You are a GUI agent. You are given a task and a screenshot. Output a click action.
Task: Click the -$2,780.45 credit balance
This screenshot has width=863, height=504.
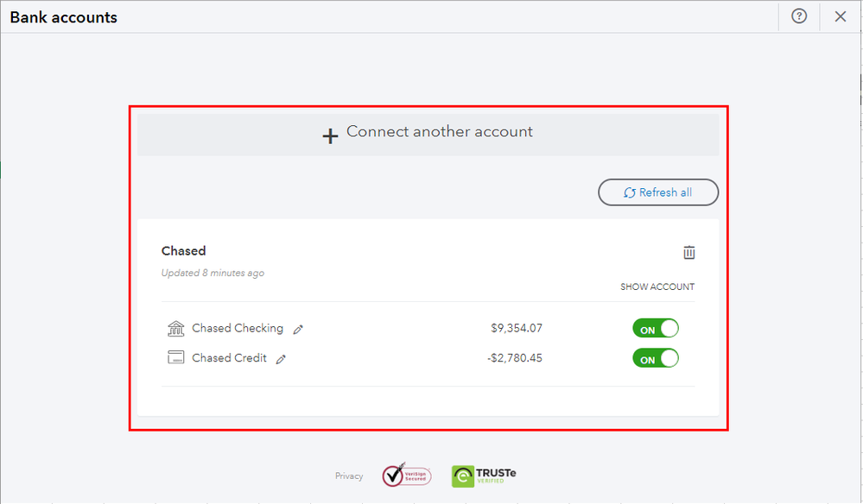[x=515, y=358]
